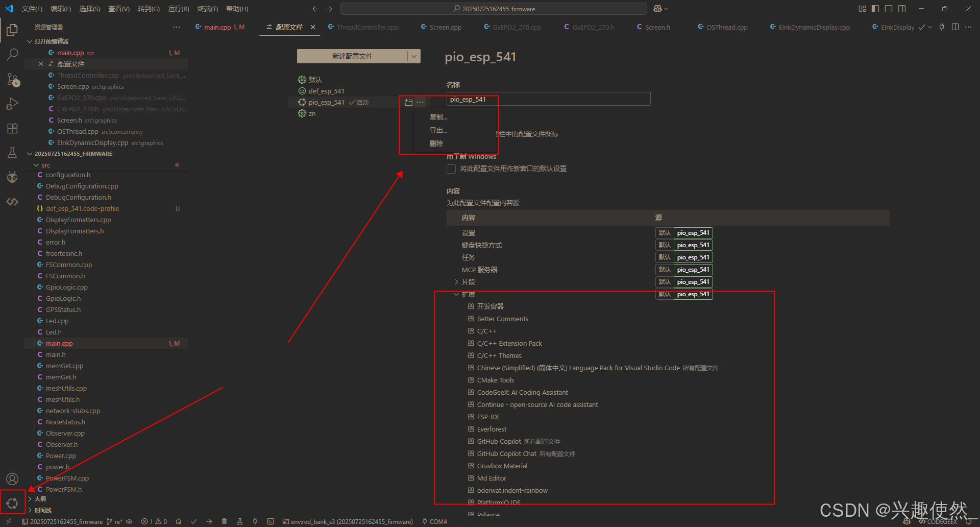Click the Customize Layout icon
The height and width of the screenshot is (527, 980).
tap(862, 9)
